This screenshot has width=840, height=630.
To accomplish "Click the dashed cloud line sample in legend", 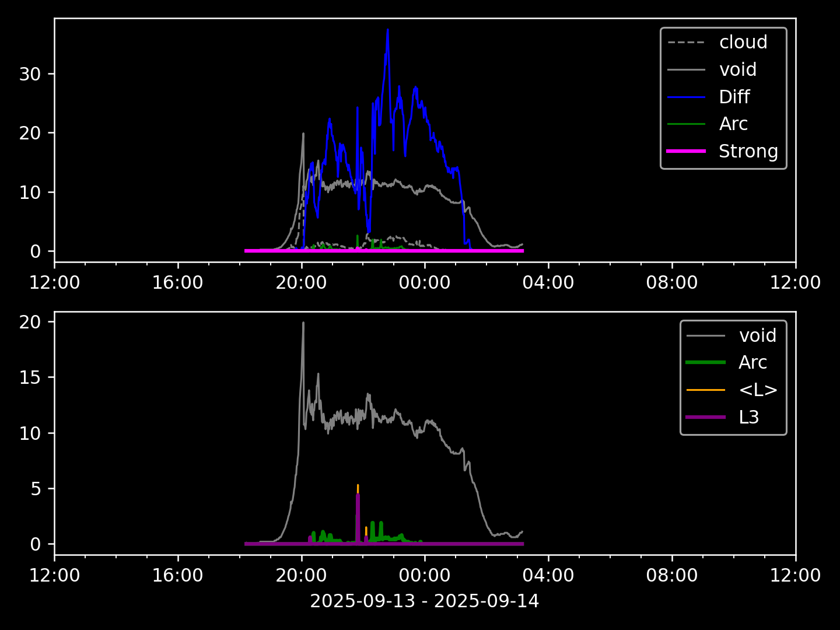I will click(686, 43).
